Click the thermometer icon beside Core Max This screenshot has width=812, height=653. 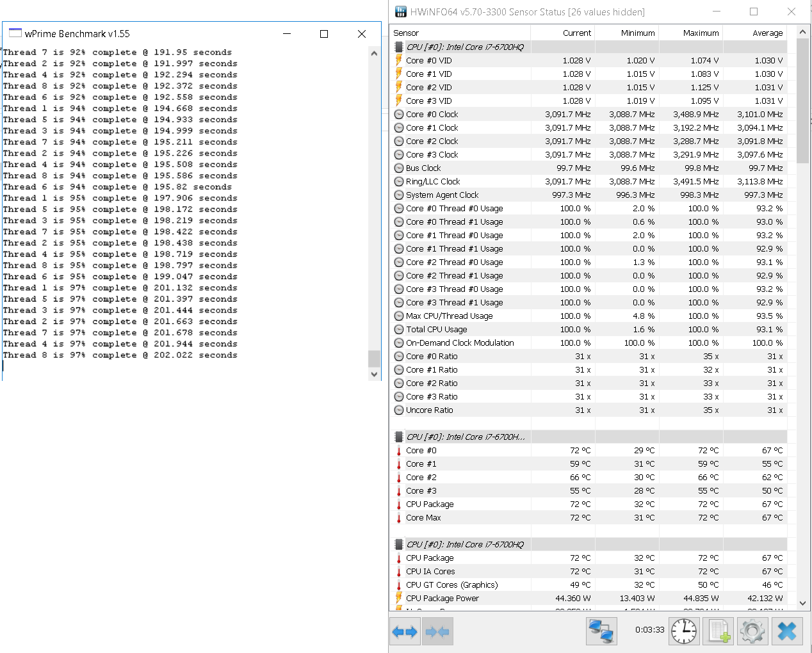coord(398,517)
